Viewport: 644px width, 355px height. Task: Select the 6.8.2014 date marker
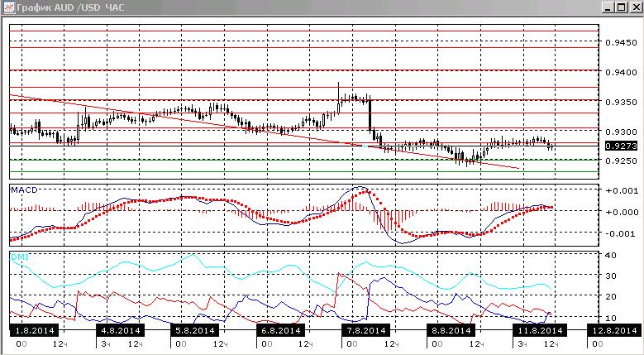pyautogui.click(x=281, y=330)
